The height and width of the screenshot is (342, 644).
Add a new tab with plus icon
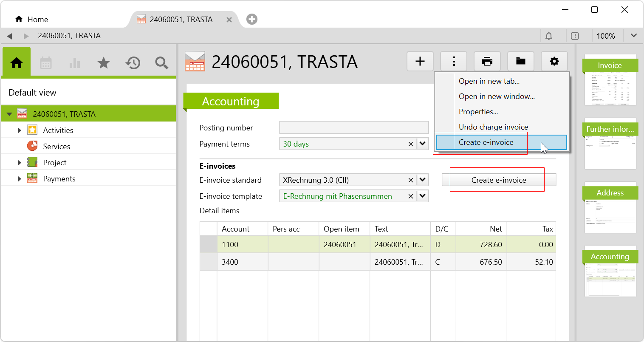click(x=252, y=19)
